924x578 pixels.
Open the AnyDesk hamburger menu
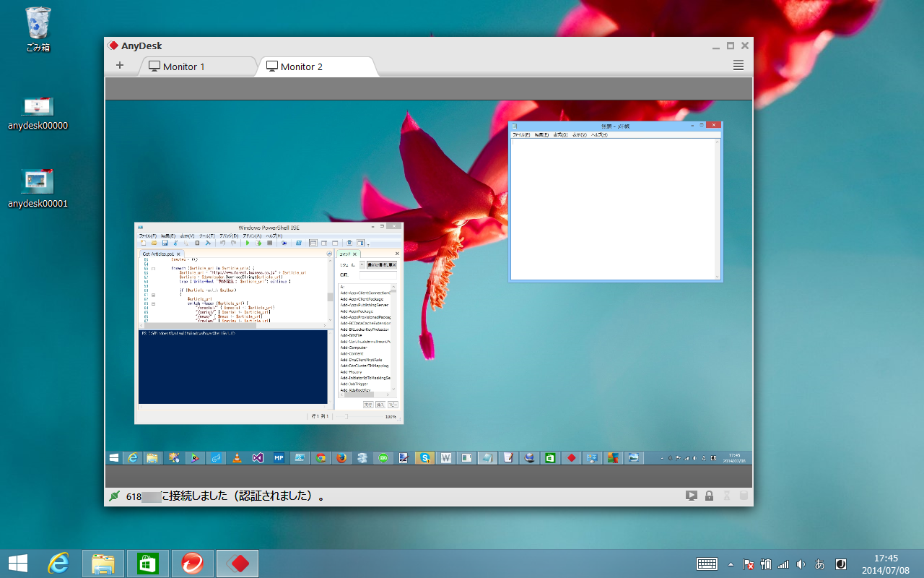coord(738,65)
